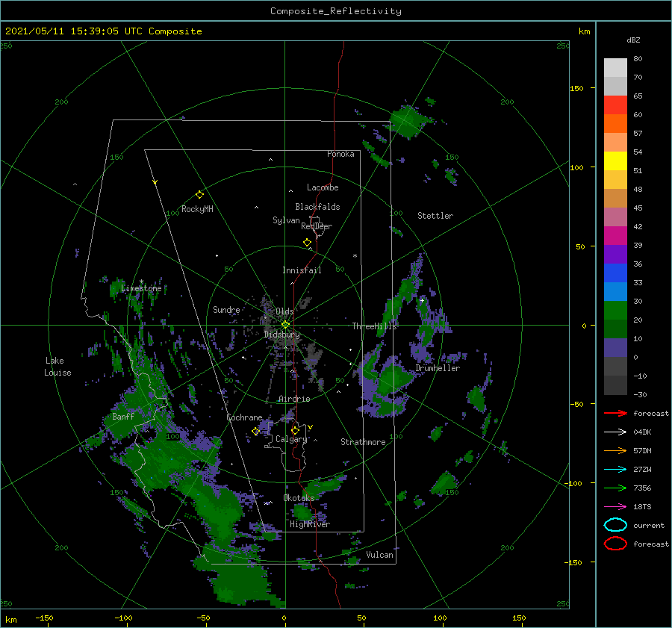Click the Didsbury label
Screen dimensions: 672x628
(281, 335)
